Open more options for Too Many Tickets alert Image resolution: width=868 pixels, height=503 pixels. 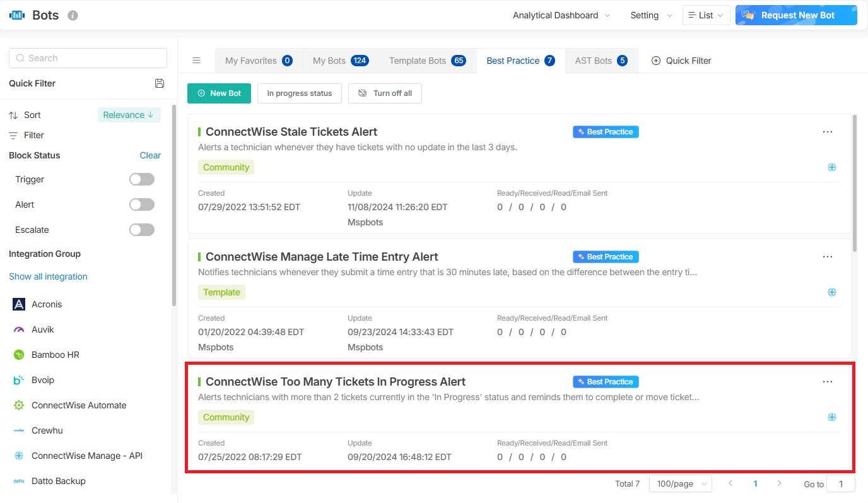click(827, 382)
